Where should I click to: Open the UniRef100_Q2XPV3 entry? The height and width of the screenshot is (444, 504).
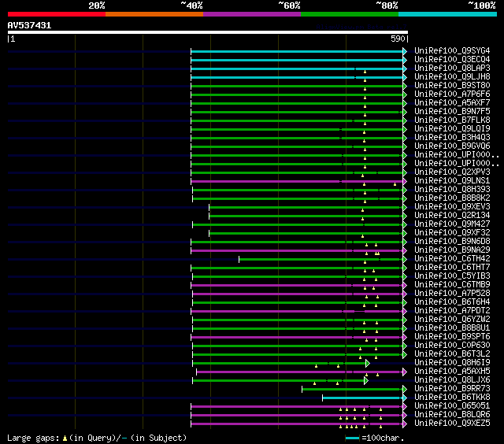(452, 172)
